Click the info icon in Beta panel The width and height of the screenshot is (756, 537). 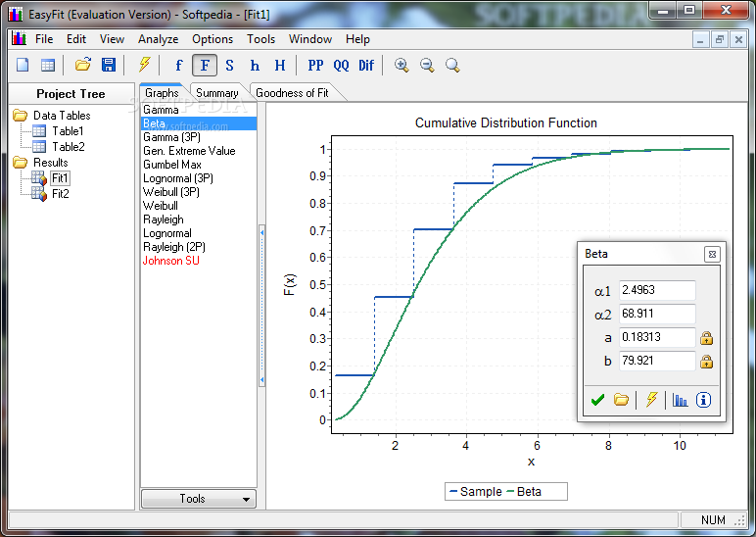[703, 400]
